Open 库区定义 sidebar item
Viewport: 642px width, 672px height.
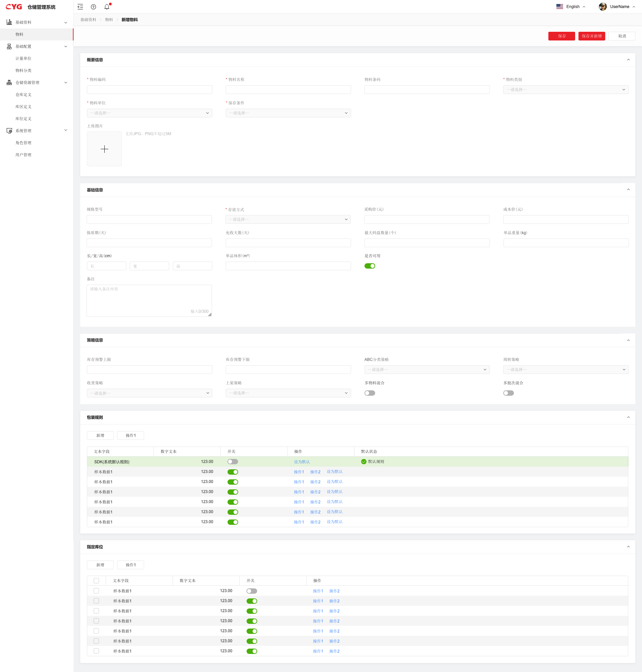pyautogui.click(x=23, y=107)
